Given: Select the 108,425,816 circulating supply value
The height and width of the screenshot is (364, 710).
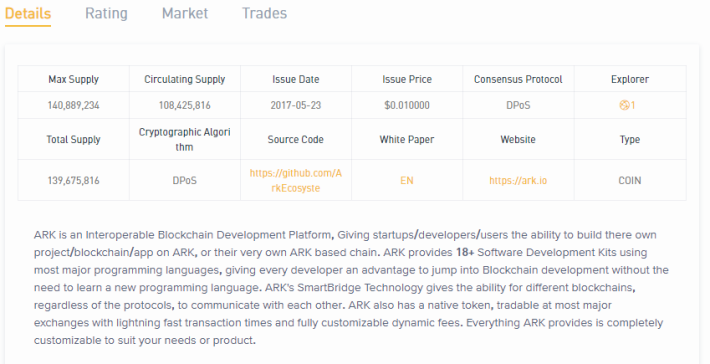Looking at the screenshot, I should (185, 105).
